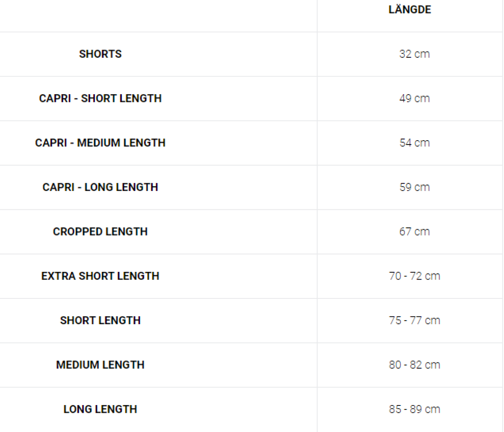The height and width of the screenshot is (432, 504).
Task: Click the 54 cm length value
Action: click(x=414, y=143)
